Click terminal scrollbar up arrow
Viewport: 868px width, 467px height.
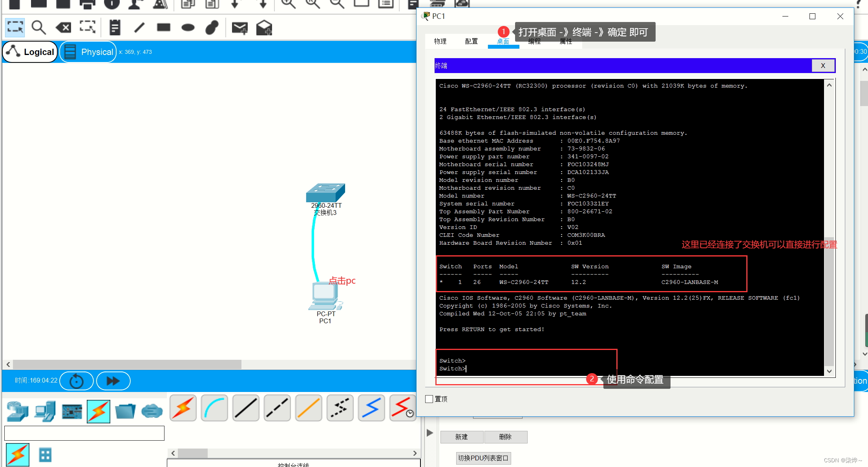pos(829,85)
